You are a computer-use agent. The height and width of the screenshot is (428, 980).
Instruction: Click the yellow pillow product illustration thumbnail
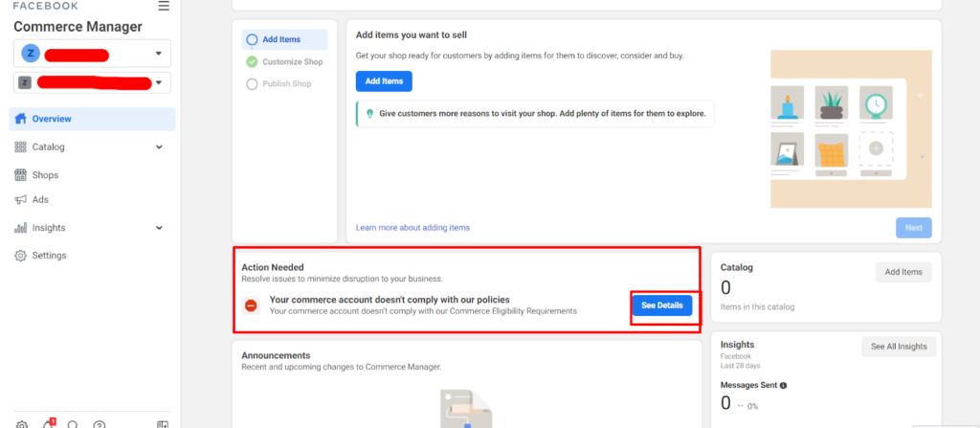click(x=832, y=149)
